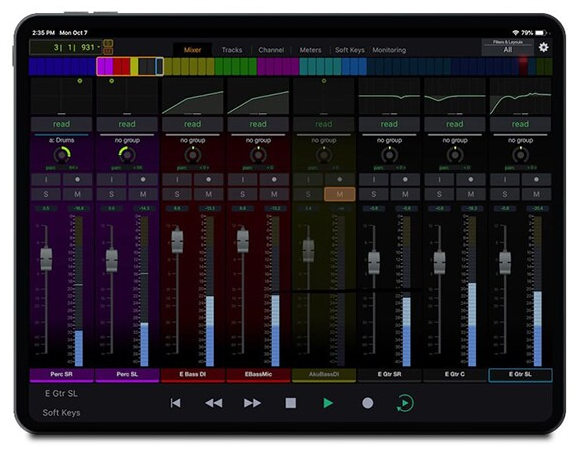Screen dimensions: 582x458
Task: Switch to the Meters tab
Action: pos(310,50)
